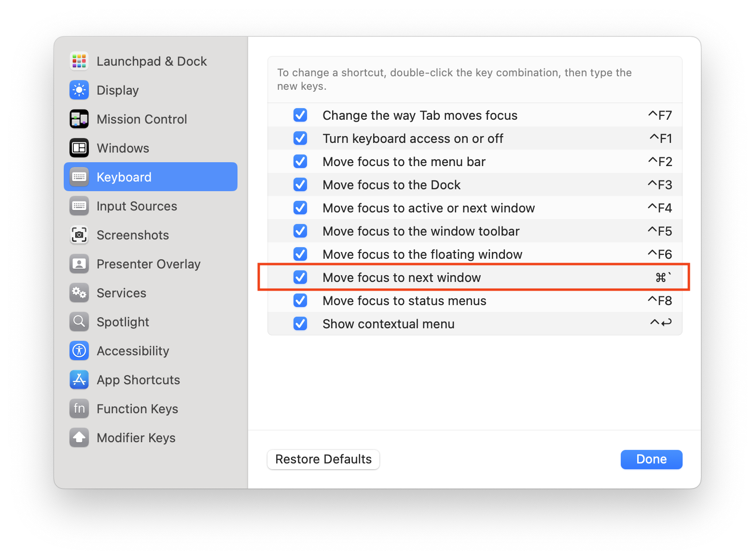The width and height of the screenshot is (755, 560).
Task: Select the Display sun icon
Action: (79, 90)
